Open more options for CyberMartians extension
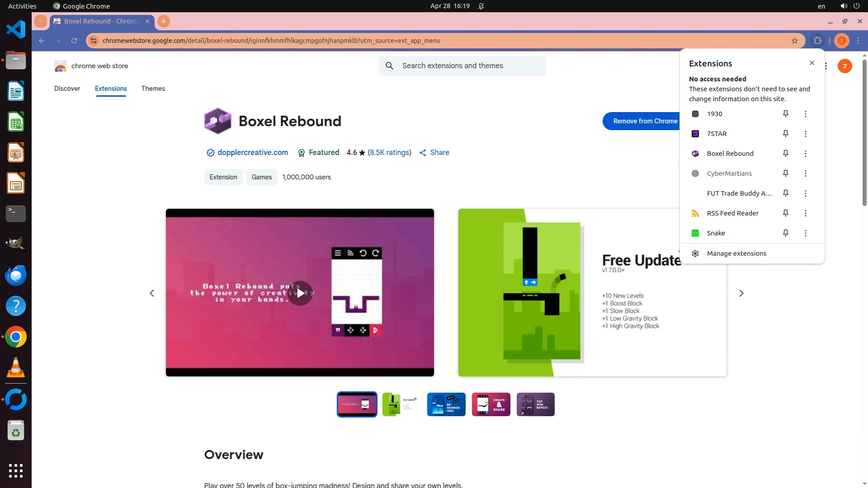Image resolution: width=868 pixels, height=488 pixels. point(805,174)
